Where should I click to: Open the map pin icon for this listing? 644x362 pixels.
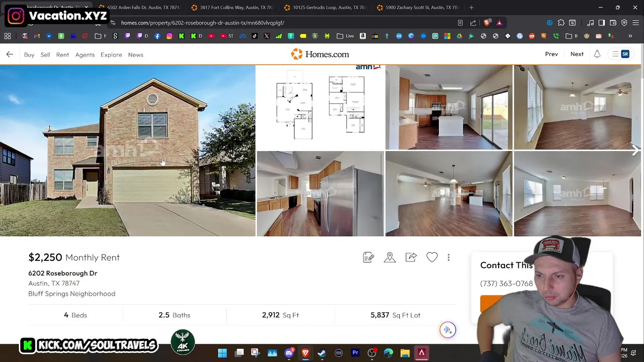pyautogui.click(x=390, y=257)
